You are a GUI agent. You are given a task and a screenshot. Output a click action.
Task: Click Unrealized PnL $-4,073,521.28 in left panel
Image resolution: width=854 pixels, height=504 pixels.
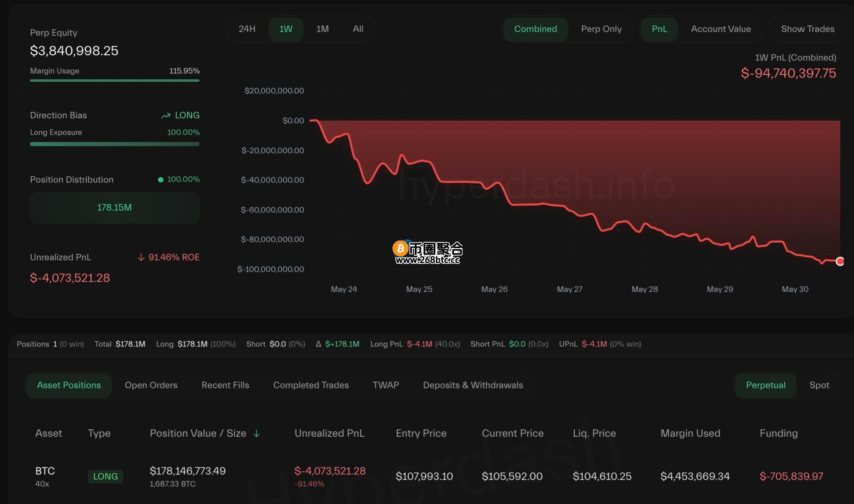(x=70, y=278)
